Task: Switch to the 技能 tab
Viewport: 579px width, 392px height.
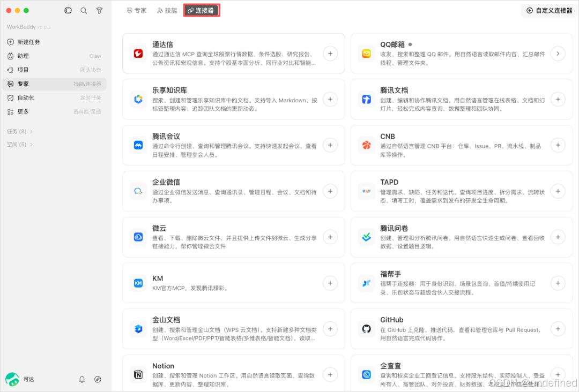Action: coord(167,10)
